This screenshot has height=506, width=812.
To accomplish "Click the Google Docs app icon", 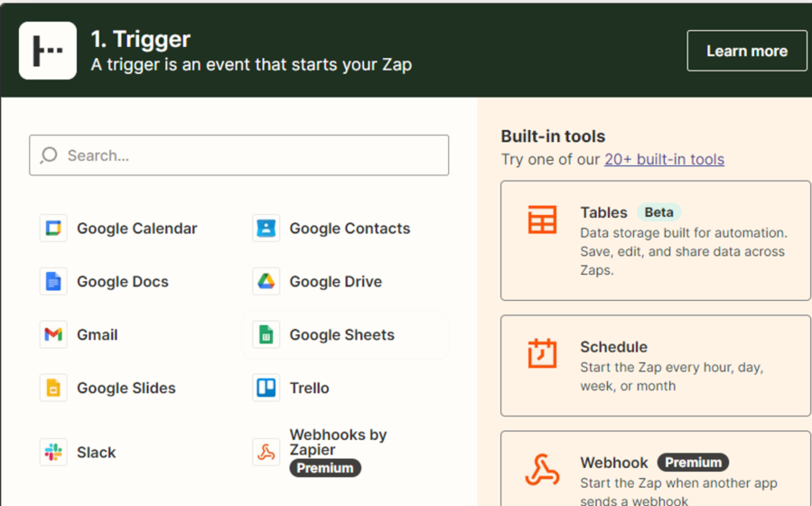I will click(53, 282).
